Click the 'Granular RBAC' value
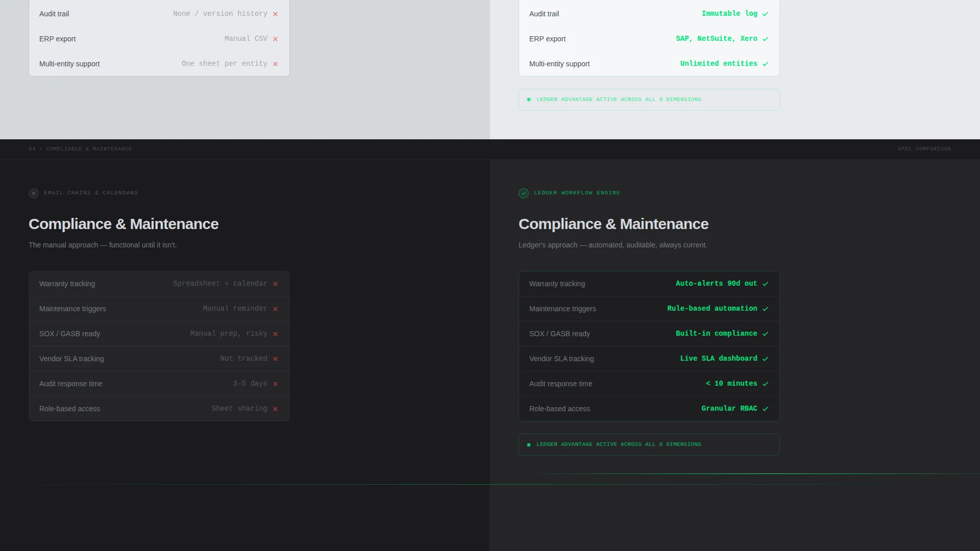Image resolution: width=980 pixels, height=551 pixels. tap(729, 408)
